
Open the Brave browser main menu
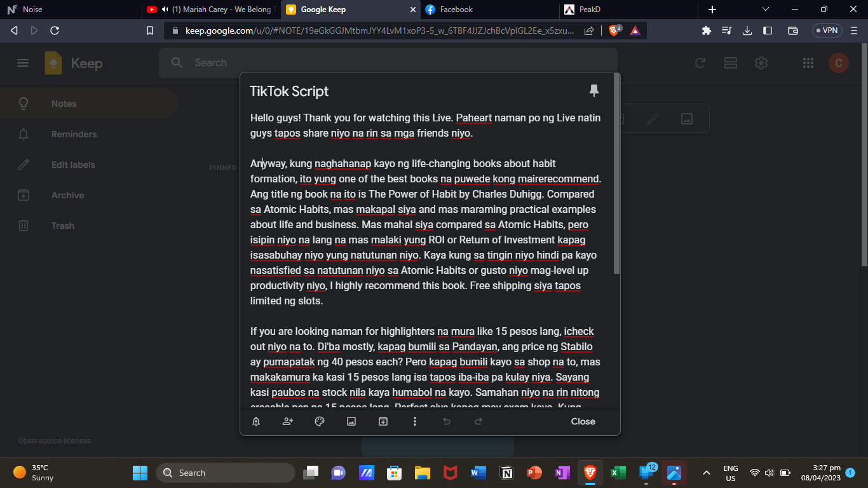[853, 30]
